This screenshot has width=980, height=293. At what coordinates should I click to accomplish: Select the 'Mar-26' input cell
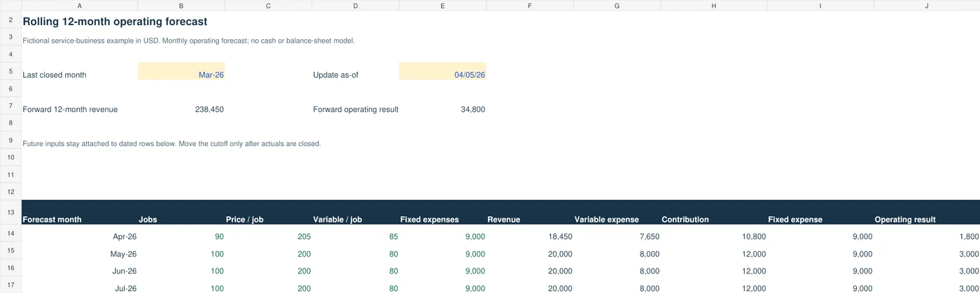click(x=181, y=71)
